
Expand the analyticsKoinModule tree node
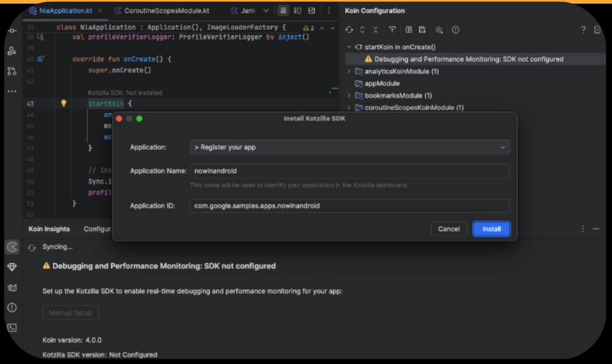click(x=349, y=71)
